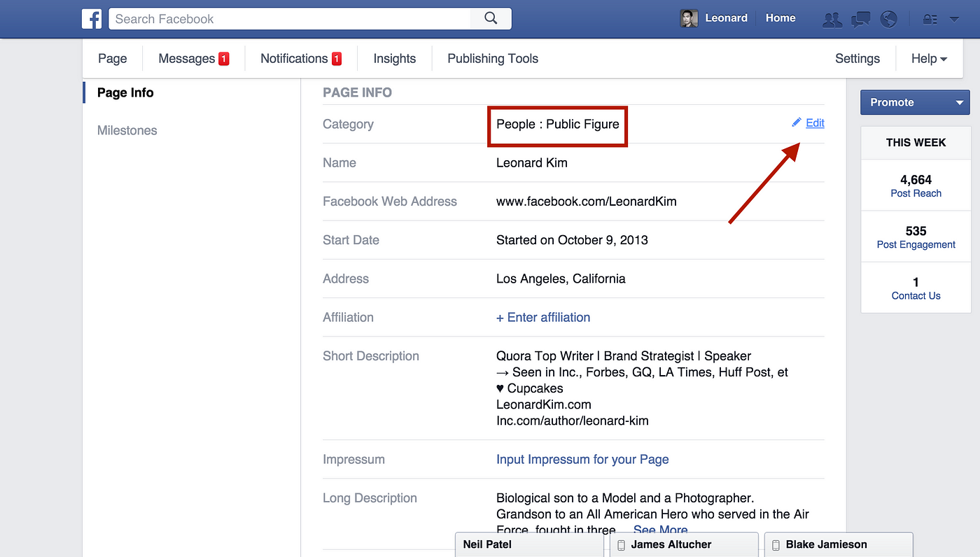This screenshot has width=980, height=557.
Task: Open the Post Reach link
Action: [x=916, y=193]
